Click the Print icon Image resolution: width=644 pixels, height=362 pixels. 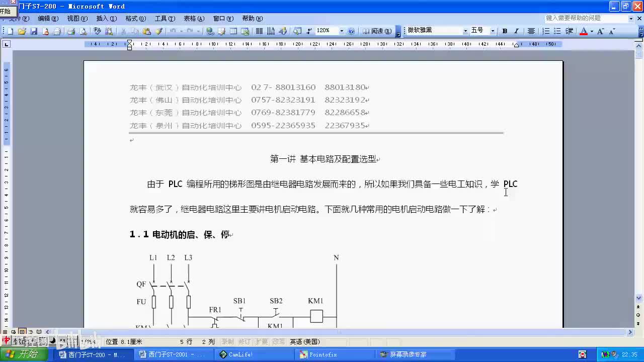[x=71, y=31]
